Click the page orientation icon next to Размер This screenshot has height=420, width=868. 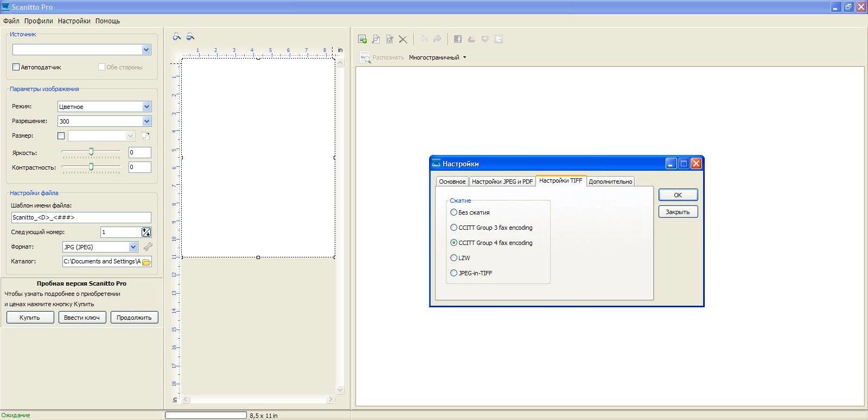146,135
